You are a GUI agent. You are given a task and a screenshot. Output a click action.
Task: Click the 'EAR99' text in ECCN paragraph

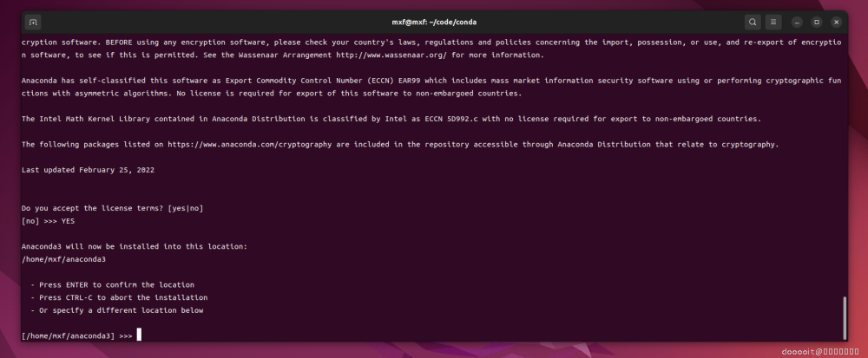(x=410, y=81)
